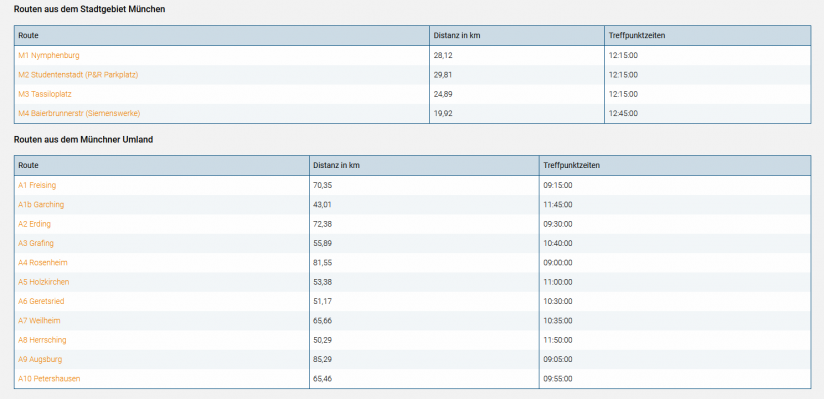Select the A1b Garching route link
The width and height of the screenshot is (824, 399).
click(x=41, y=204)
